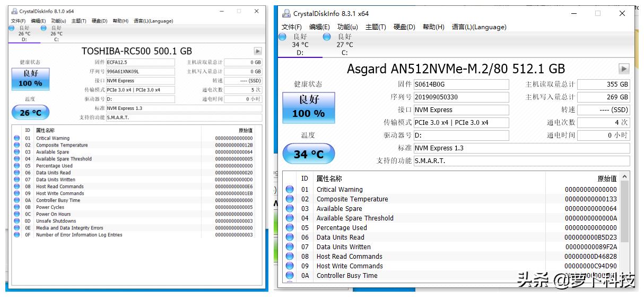Click status circle for Data Units Read, Asgard
The image size is (644, 297).
pyautogui.click(x=290, y=237)
